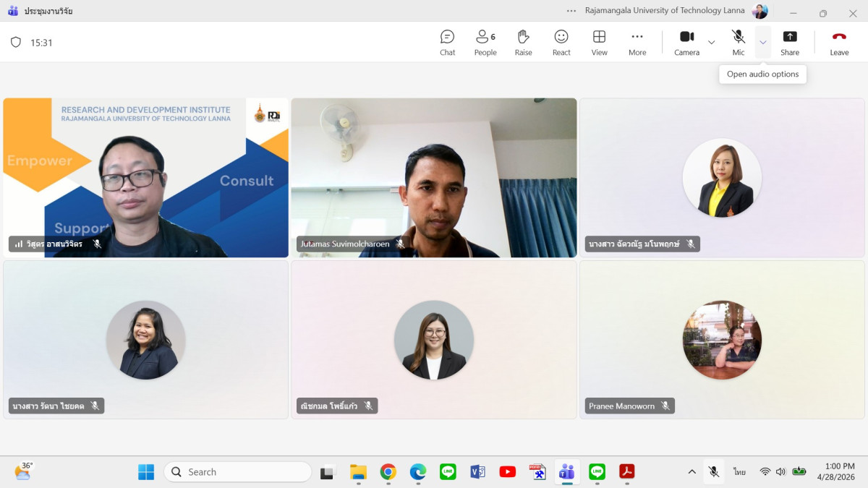
Task: Toggle the taskbar microphone mute icon
Action: pyautogui.click(x=714, y=472)
